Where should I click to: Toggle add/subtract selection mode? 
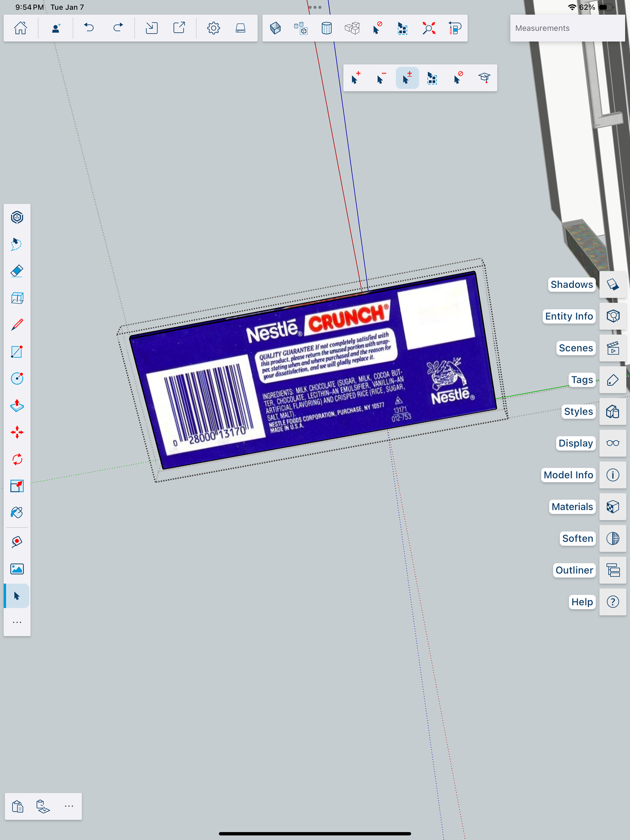pyautogui.click(x=407, y=78)
